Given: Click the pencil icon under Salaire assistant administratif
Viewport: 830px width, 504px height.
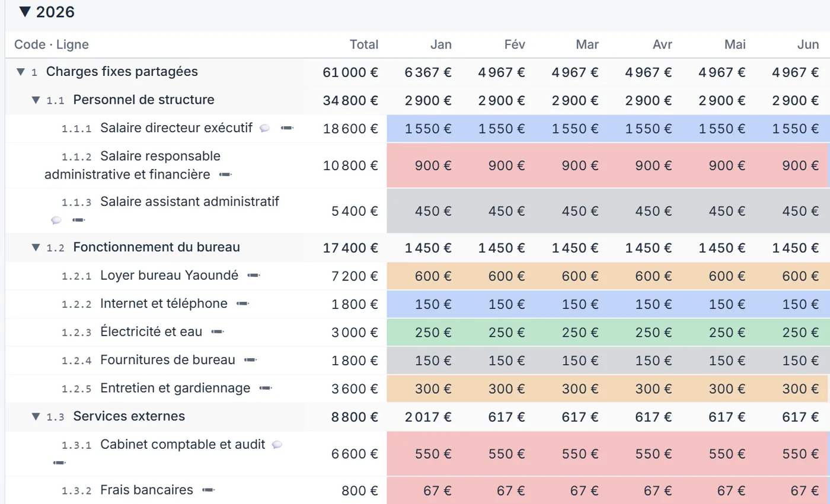Looking at the screenshot, I should [79, 221].
